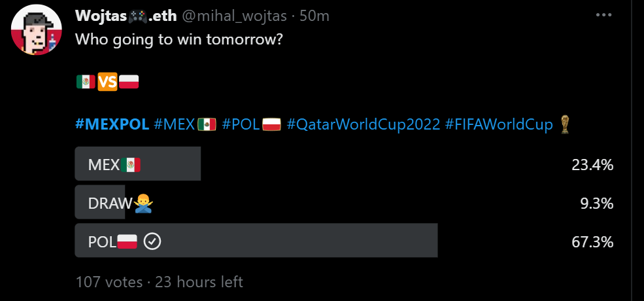Screen dimensions: 644x301
Task: Click the orange VS emoji
Action: coord(107,82)
